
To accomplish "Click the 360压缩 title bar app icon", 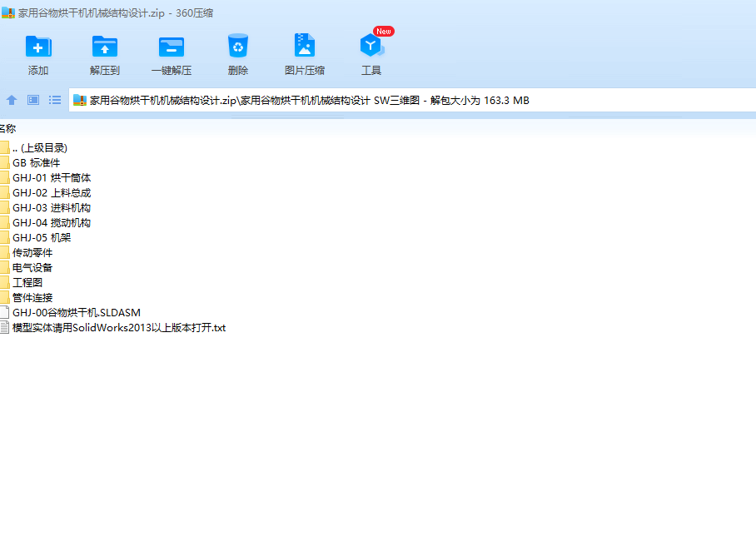I will [8, 12].
